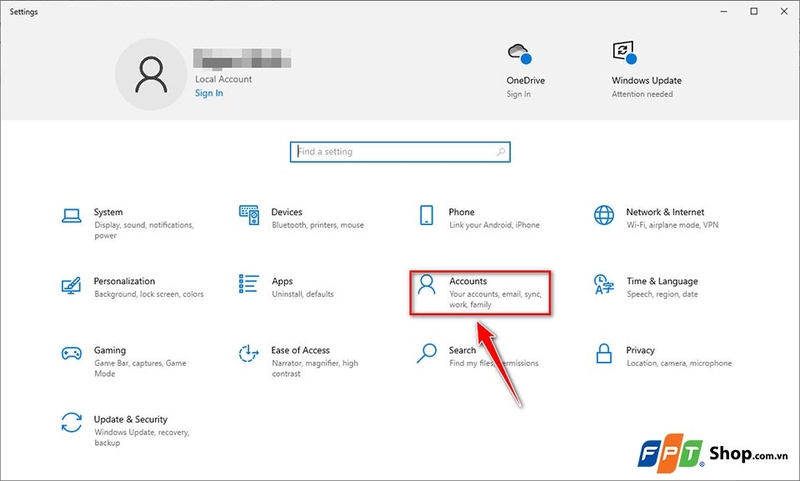Click the Search magnifier category icon
Image resolution: width=800 pixels, height=481 pixels.
[x=427, y=354]
